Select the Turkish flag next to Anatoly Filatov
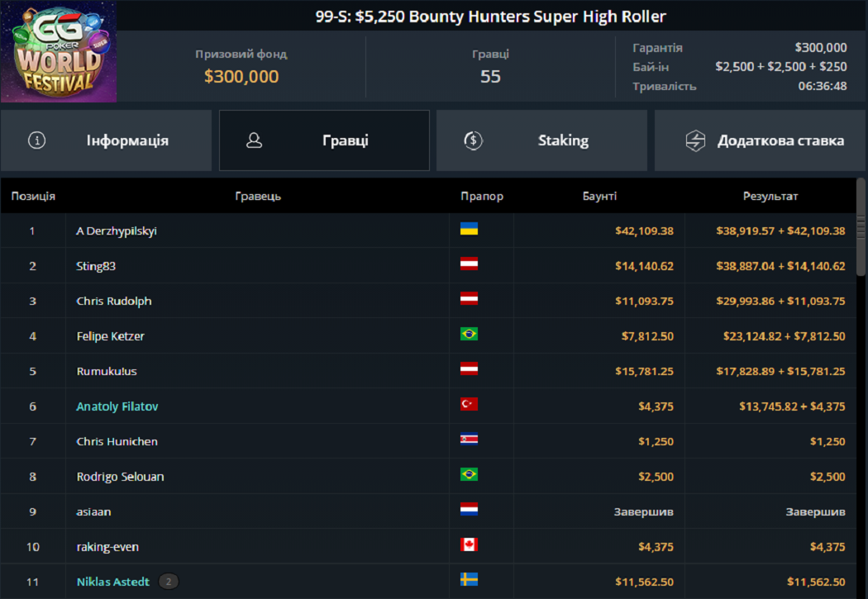This screenshot has width=868, height=599. (469, 406)
